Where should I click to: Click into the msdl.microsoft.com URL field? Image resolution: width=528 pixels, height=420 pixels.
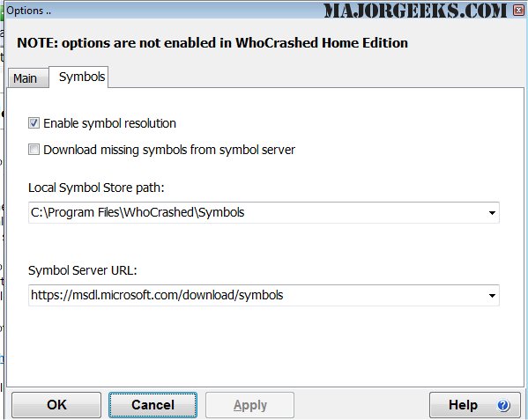(x=257, y=295)
